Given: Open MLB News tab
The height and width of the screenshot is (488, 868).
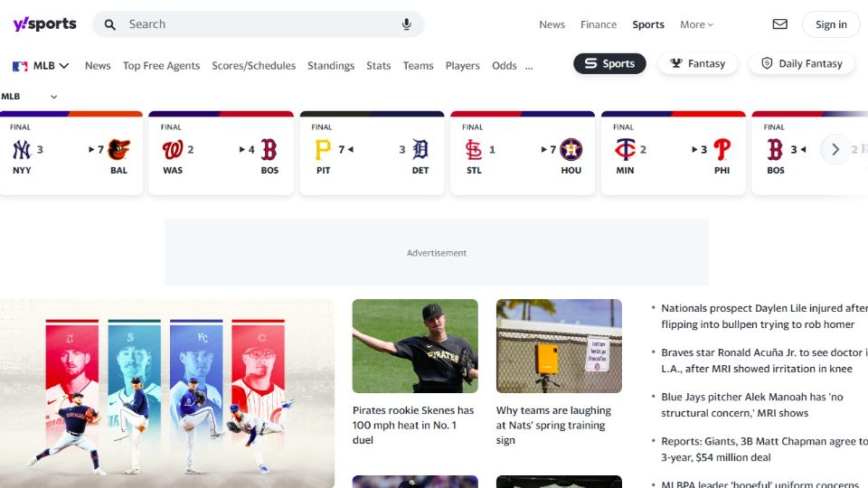Looking at the screenshot, I should point(98,66).
